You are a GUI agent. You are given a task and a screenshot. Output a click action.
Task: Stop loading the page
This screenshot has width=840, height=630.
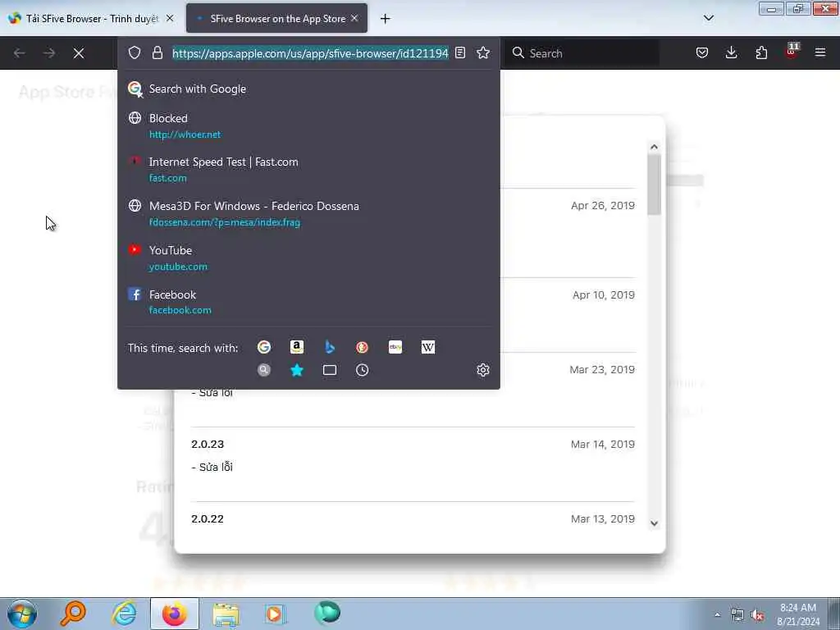[79, 53]
